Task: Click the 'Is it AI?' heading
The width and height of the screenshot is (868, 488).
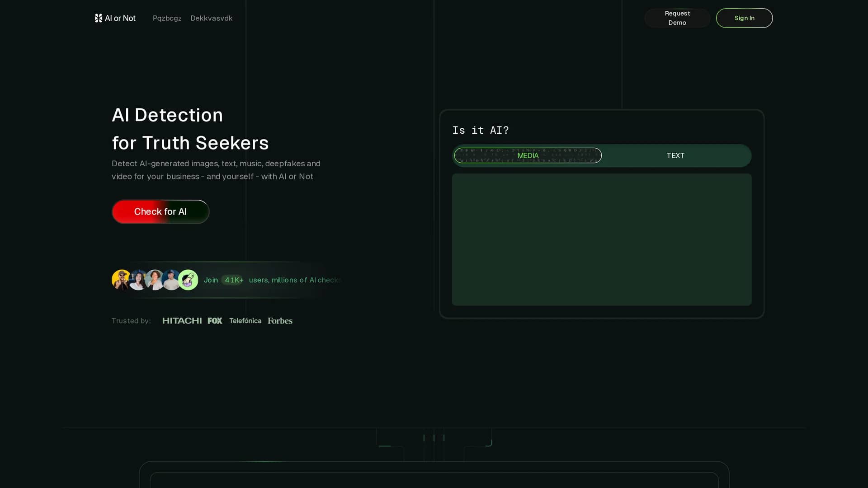Action: pos(481,130)
